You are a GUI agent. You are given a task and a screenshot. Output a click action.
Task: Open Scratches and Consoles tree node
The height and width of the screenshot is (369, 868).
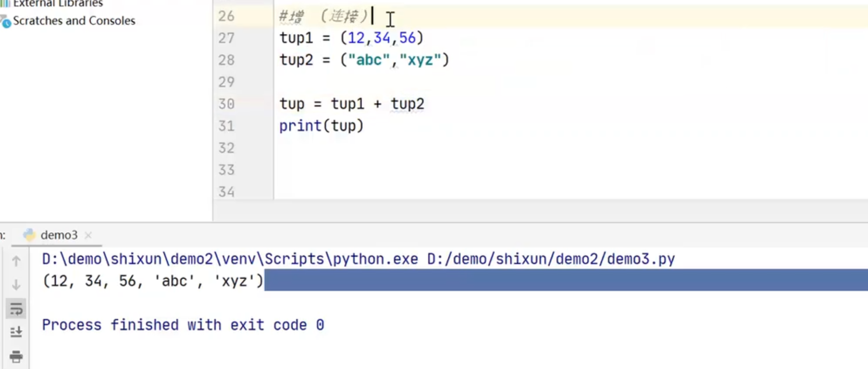pyautogui.click(x=74, y=21)
